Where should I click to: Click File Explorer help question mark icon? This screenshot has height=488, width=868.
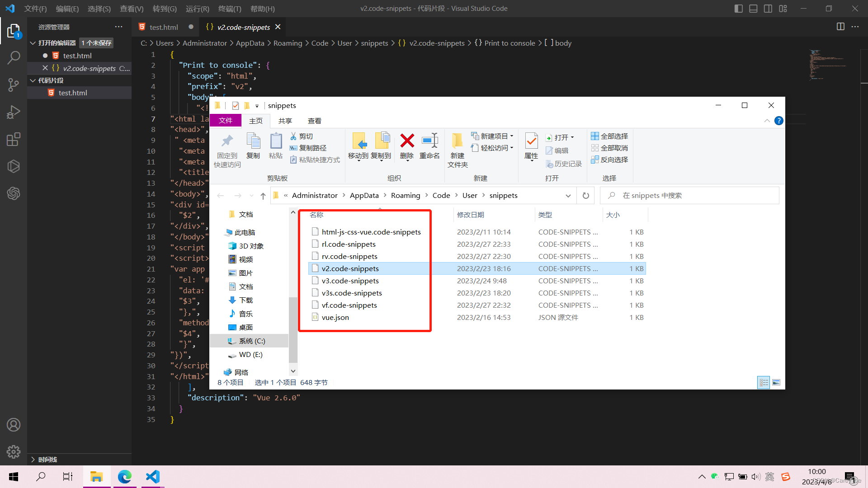[x=778, y=121]
